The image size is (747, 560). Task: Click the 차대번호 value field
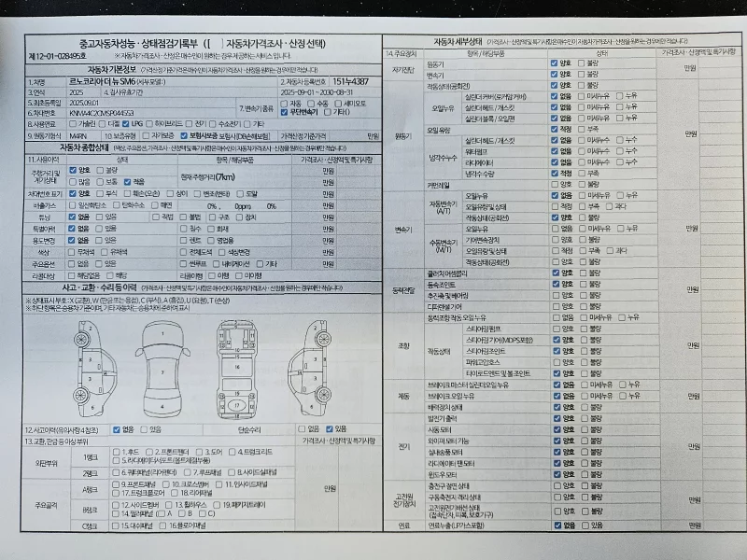coord(140,113)
